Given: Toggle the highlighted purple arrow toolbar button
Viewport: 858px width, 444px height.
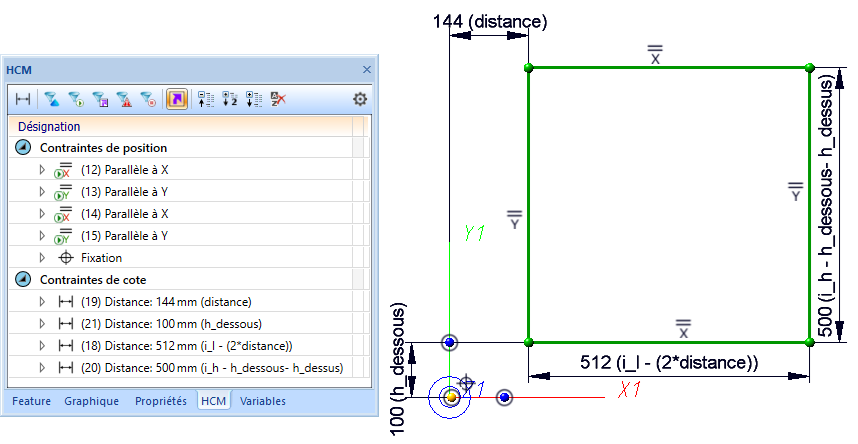Looking at the screenshot, I should pos(176,99).
